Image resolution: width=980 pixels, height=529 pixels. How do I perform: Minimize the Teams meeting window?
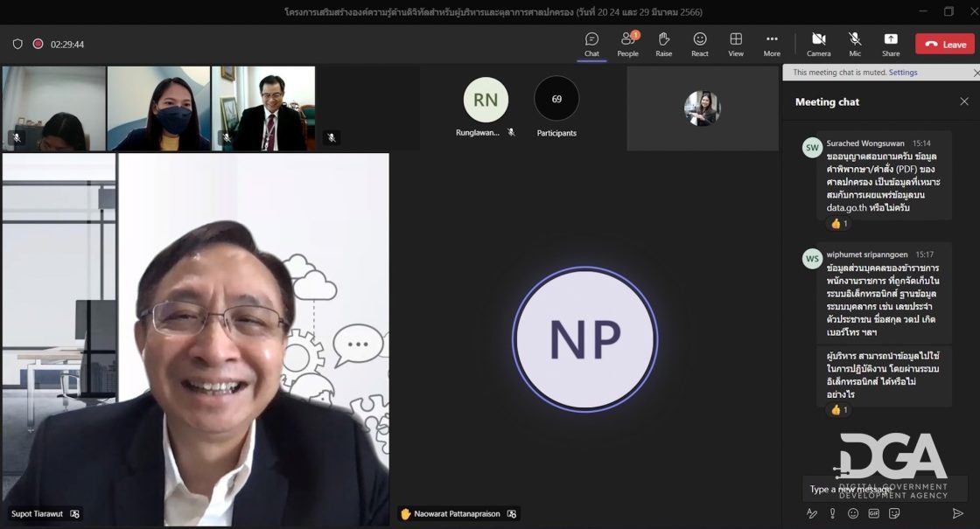pos(923,11)
